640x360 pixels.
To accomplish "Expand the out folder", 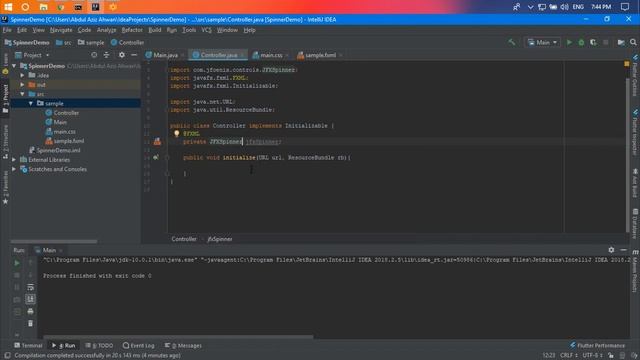I will point(22,84).
